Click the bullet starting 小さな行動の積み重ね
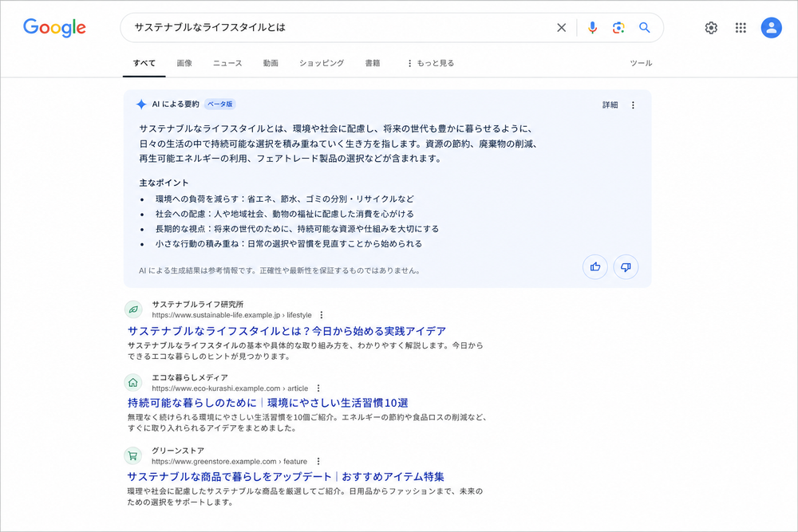 pyautogui.click(x=289, y=243)
